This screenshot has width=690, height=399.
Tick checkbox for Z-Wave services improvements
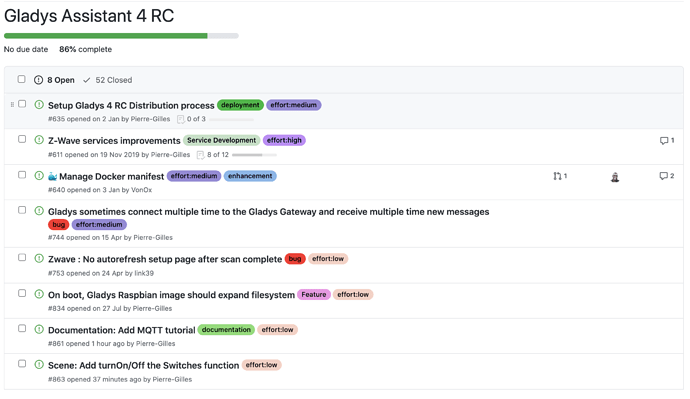click(22, 139)
